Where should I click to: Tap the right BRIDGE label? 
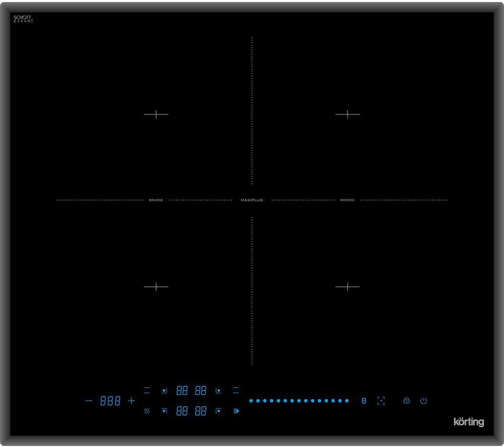click(x=347, y=200)
